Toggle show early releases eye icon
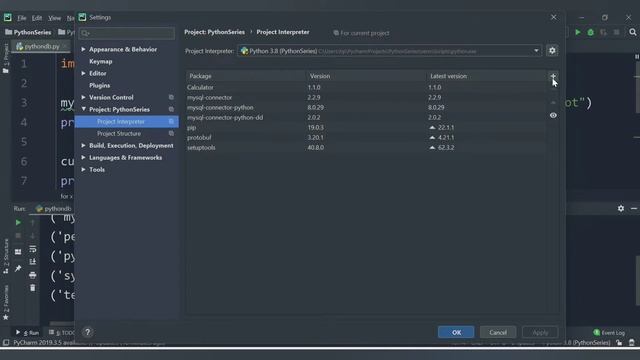This screenshot has width=640, height=360. click(x=553, y=116)
